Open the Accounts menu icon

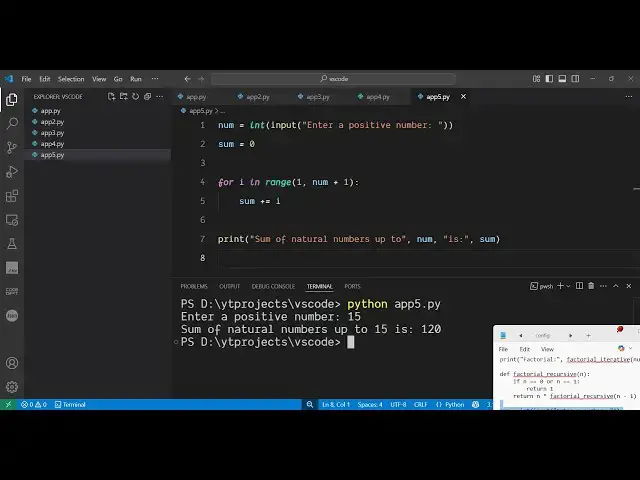12,363
